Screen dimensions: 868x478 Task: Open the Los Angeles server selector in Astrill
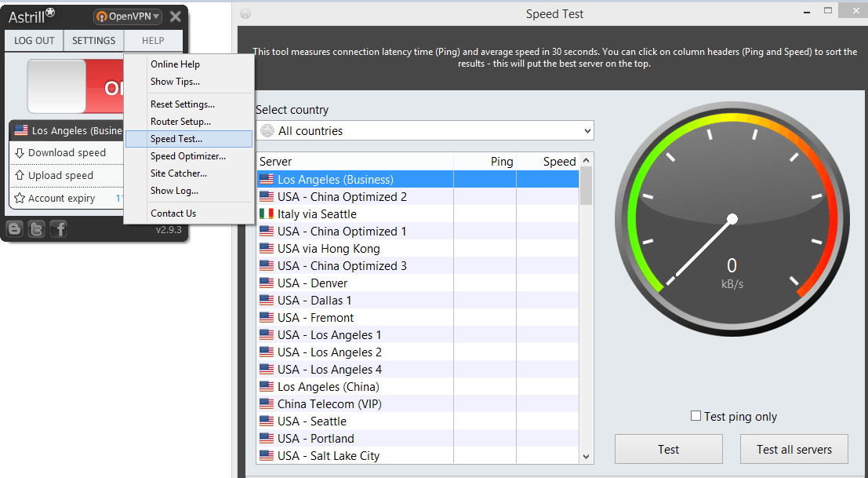click(67, 131)
